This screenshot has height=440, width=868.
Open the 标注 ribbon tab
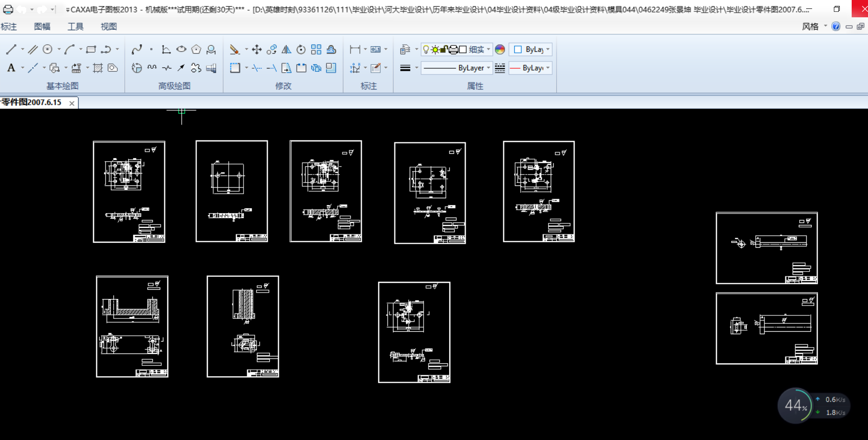9,27
